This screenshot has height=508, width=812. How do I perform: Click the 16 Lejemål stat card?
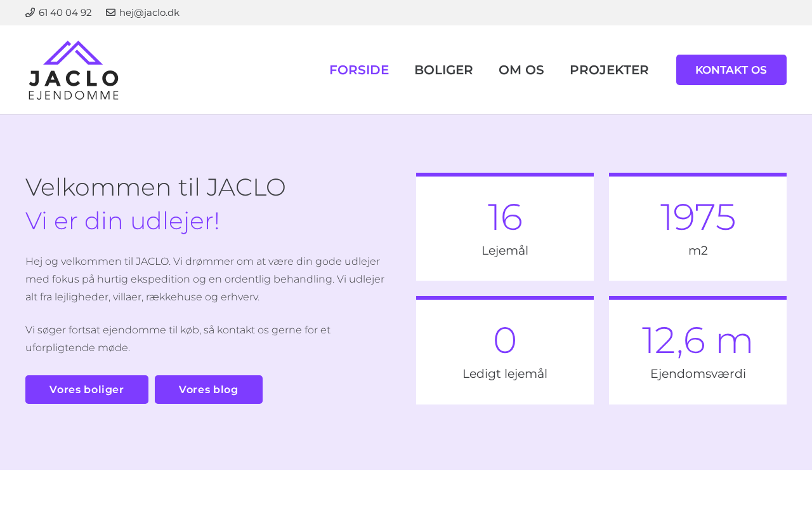tap(505, 227)
